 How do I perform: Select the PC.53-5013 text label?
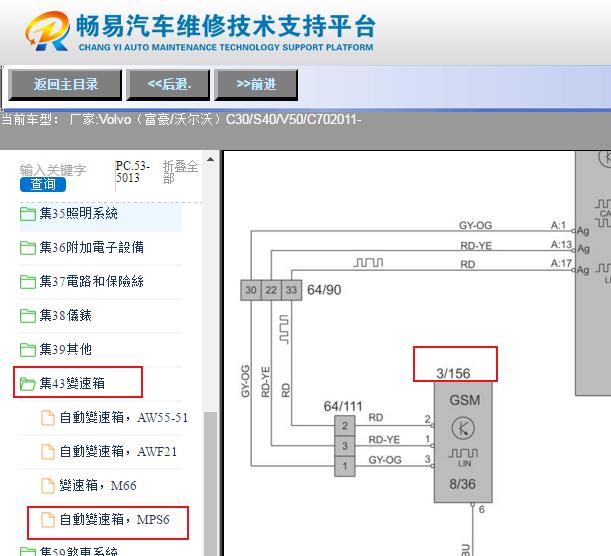click(132, 172)
